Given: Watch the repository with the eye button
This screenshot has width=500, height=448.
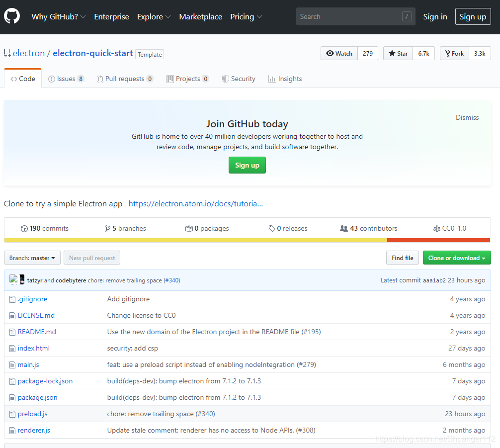Looking at the screenshot, I should [339, 53].
